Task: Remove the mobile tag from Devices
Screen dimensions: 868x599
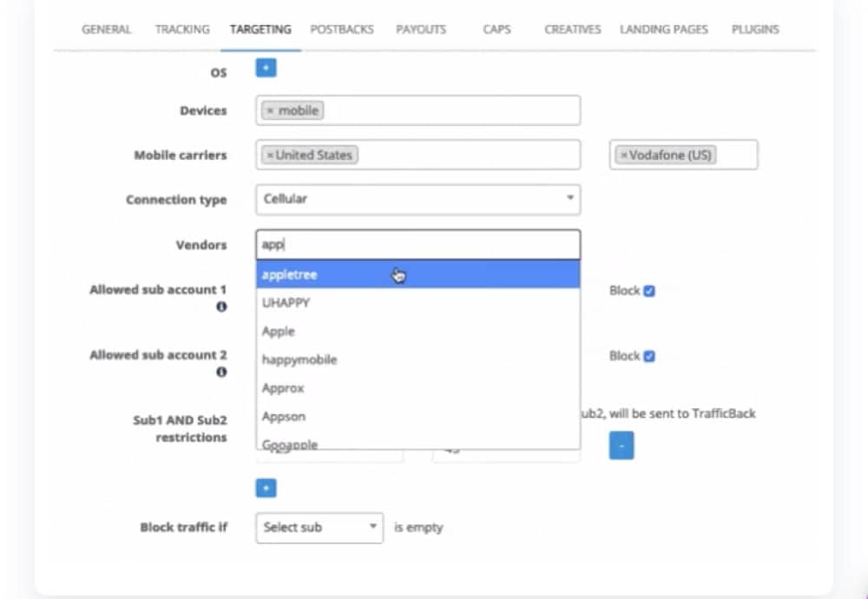Action: tap(270, 111)
